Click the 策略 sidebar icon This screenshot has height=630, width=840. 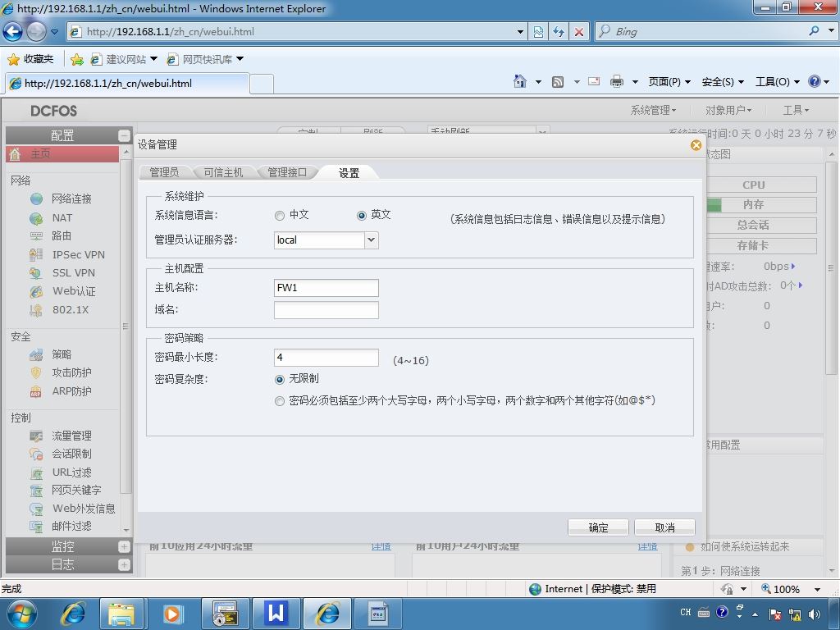coord(36,354)
